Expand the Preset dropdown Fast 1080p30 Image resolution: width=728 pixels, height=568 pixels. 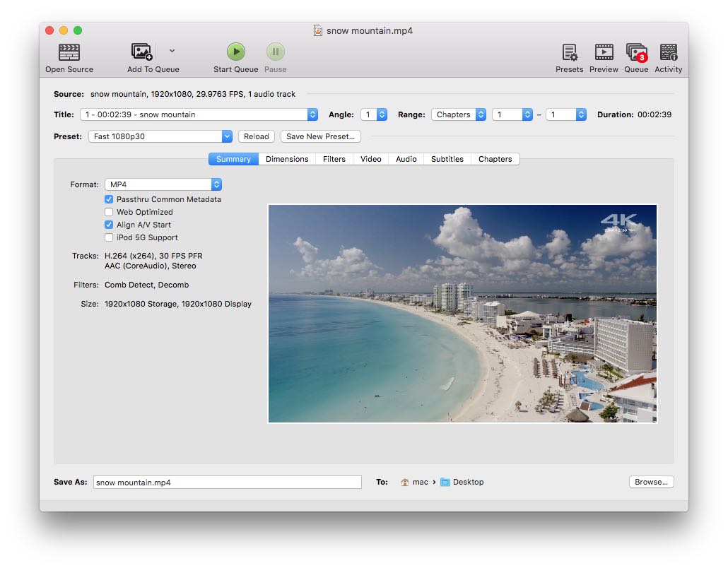pos(160,136)
